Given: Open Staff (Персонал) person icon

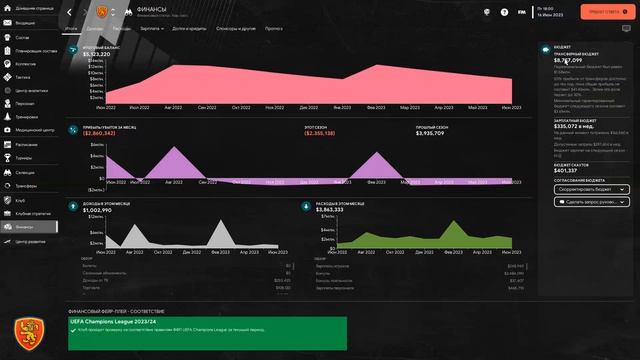Looking at the screenshot, I should (x=7, y=104).
